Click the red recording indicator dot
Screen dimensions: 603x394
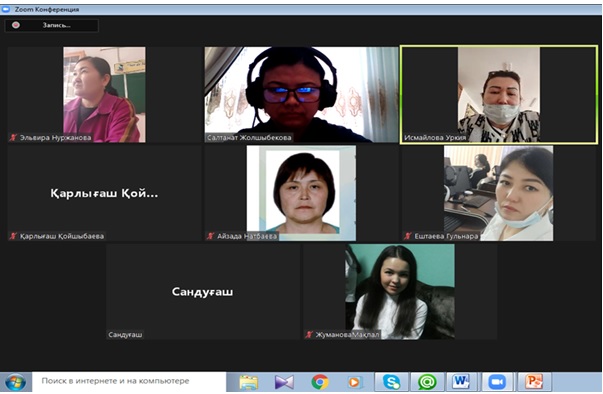pos(16,25)
